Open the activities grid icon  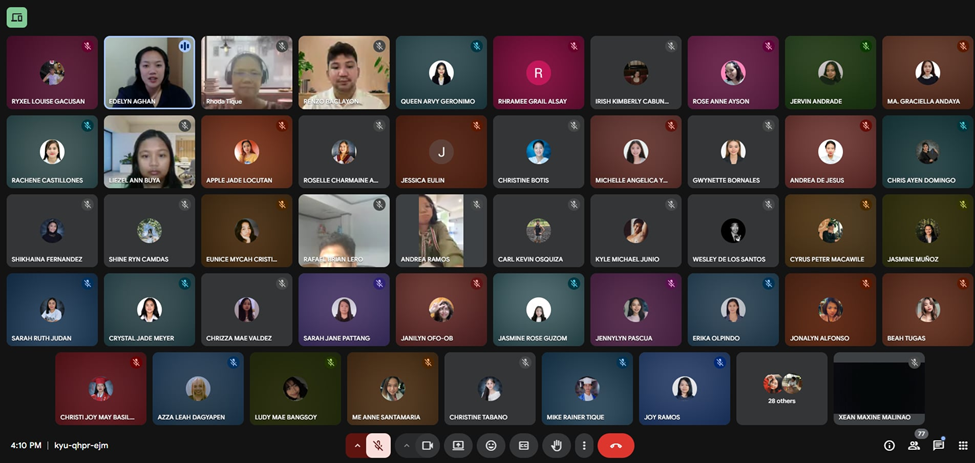click(962, 445)
